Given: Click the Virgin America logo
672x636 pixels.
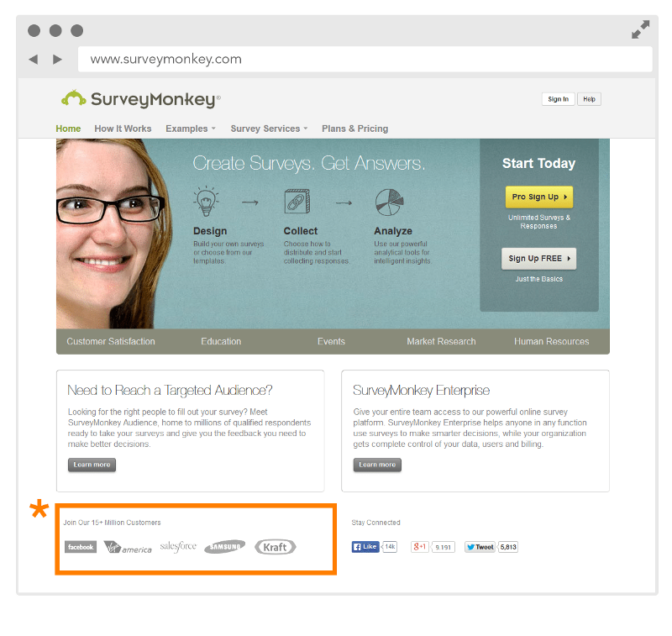Looking at the screenshot, I should [x=128, y=547].
